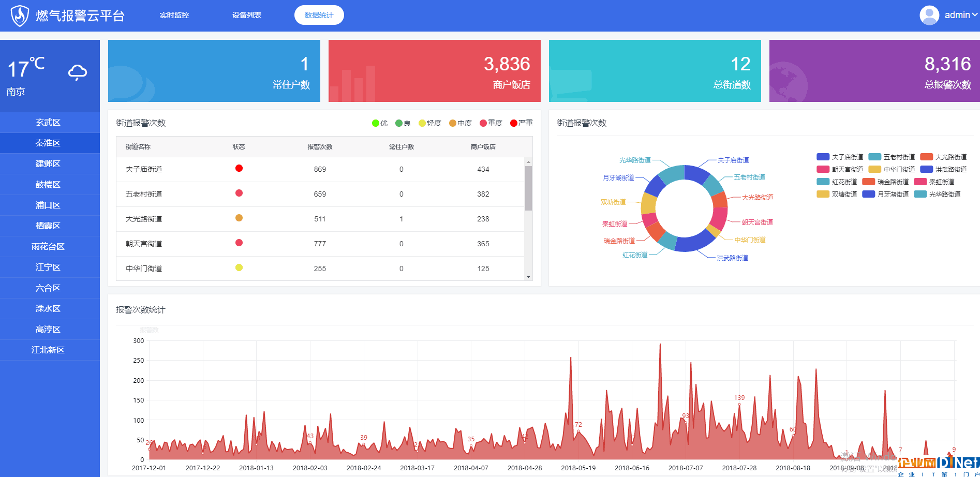Toggle 瑞金路街道 in pie legend
The width and height of the screenshot is (980, 477).
(885, 182)
